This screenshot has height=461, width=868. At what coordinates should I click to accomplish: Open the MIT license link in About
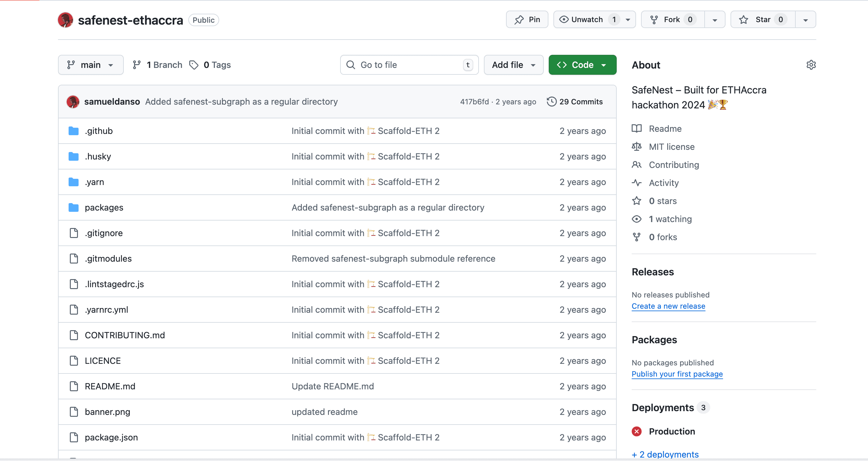point(671,147)
